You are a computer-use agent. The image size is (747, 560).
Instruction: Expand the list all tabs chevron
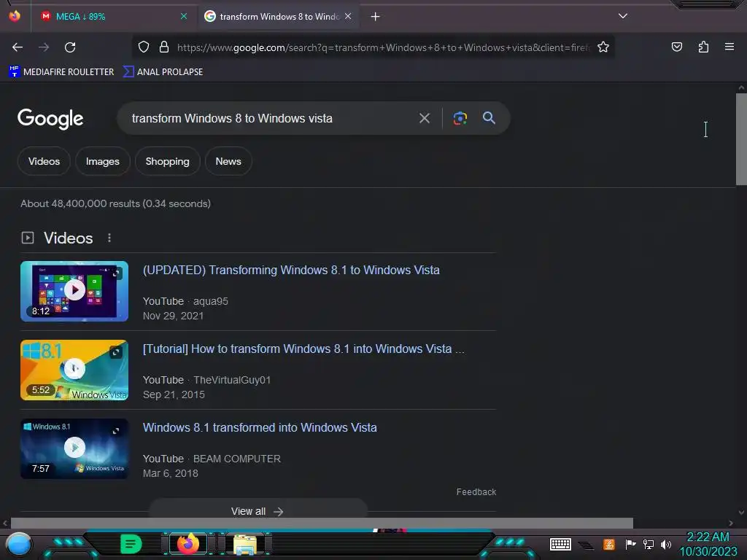point(623,16)
